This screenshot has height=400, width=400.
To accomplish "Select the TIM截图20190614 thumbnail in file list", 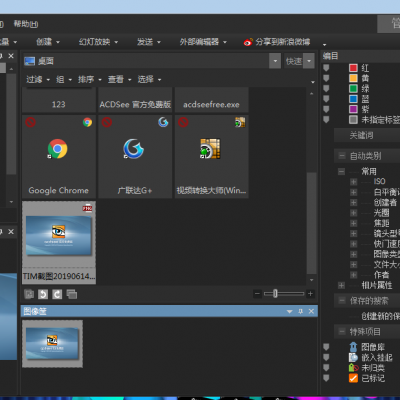I will (59, 242).
